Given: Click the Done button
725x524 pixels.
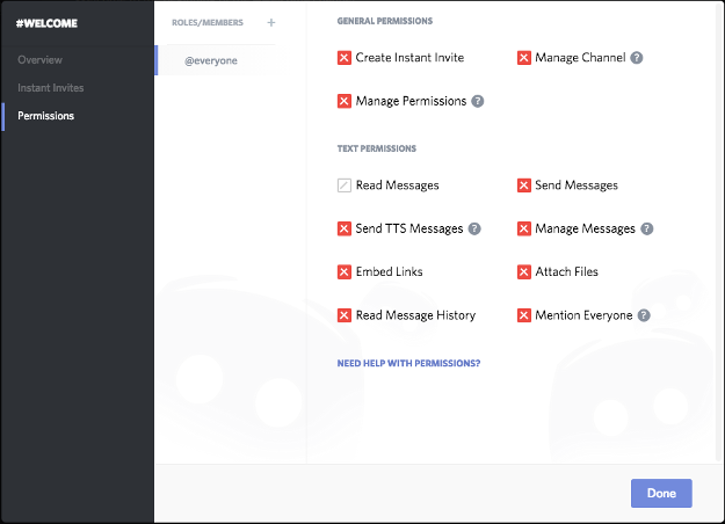Looking at the screenshot, I should click(x=661, y=493).
